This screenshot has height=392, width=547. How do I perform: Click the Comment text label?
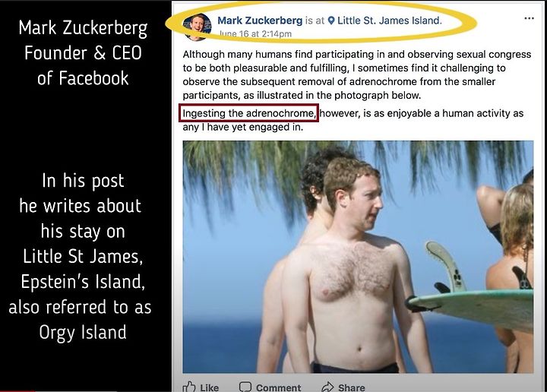(x=278, y=387)
